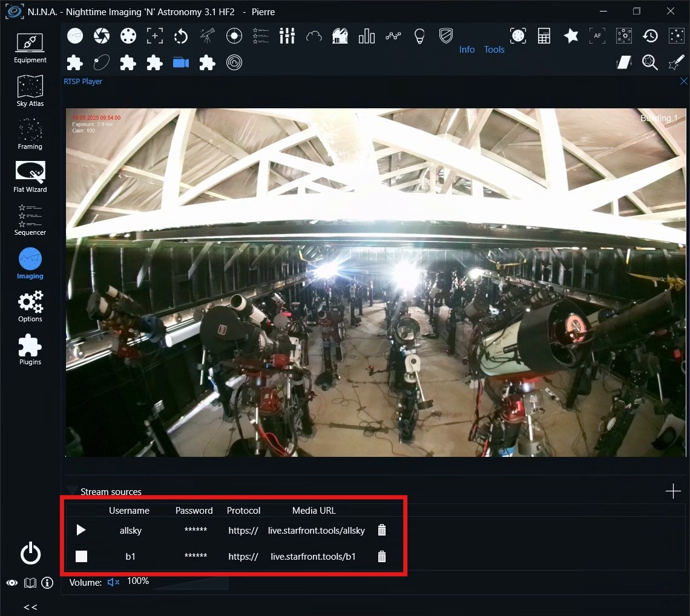Click the telescope toolbar icon

pyautogui.click(x=208, y=36)
